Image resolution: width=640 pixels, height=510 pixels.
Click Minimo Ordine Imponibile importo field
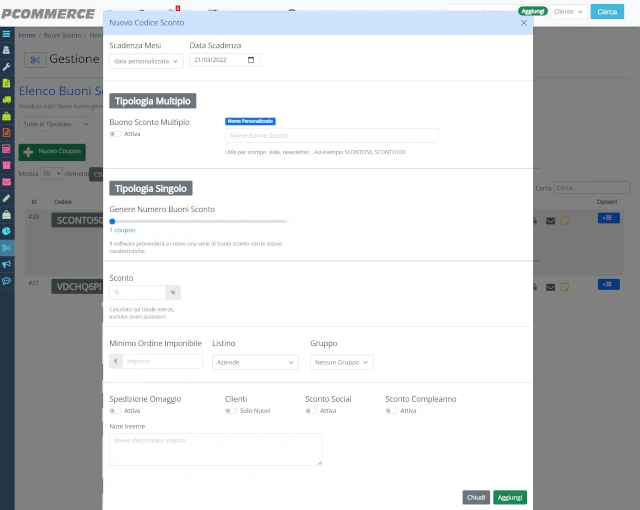pos(162,361)
